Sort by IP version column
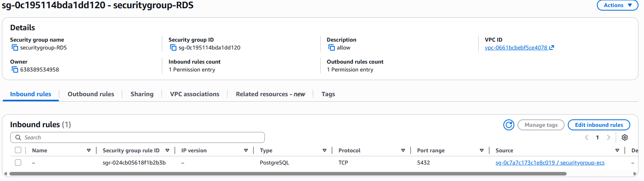The width and height of the screenshot is (644, 181). [x=246, y=150]
